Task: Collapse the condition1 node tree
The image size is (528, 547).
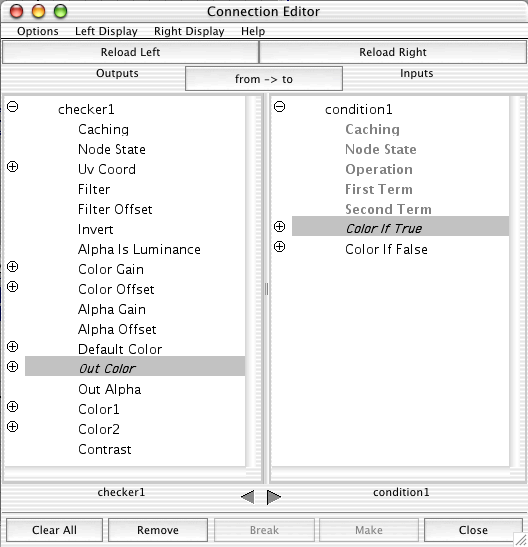Action: (x=279, y=106)
